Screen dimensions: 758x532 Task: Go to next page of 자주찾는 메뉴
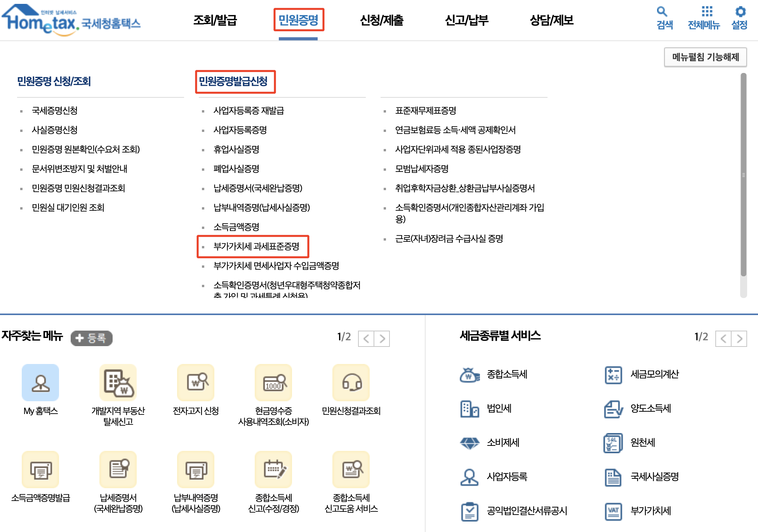[382, 339]
